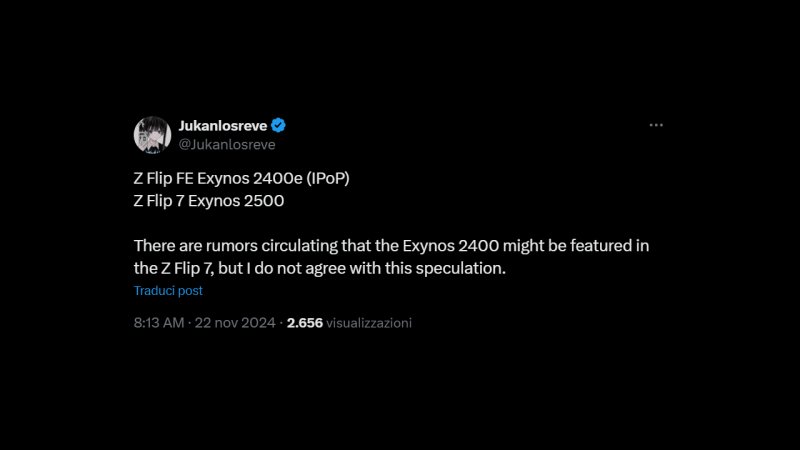
Task: Open the @Jukanlosreve handle link
Action: (x=226, y=144)
